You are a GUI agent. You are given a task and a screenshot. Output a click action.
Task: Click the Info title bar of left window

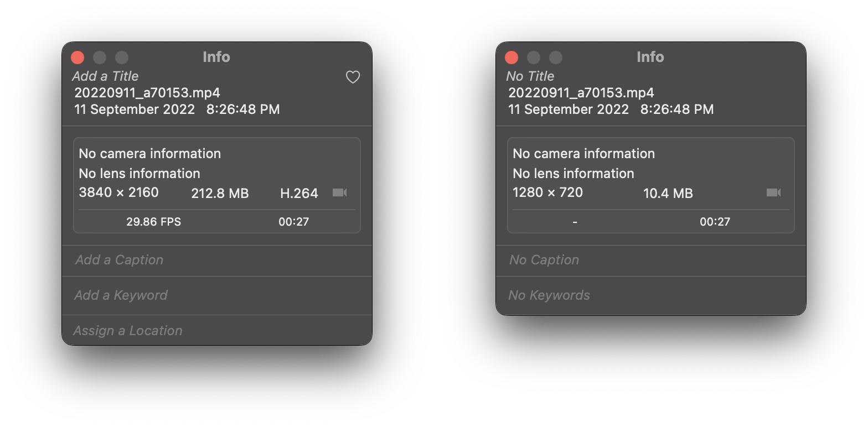point(216,57)
